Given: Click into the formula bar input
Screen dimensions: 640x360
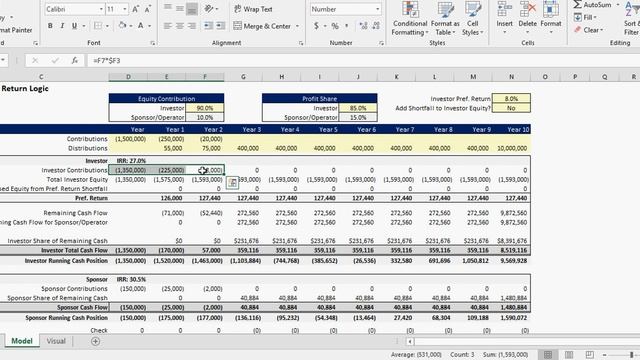Looking at the screenshot, I should click(363, 60).
